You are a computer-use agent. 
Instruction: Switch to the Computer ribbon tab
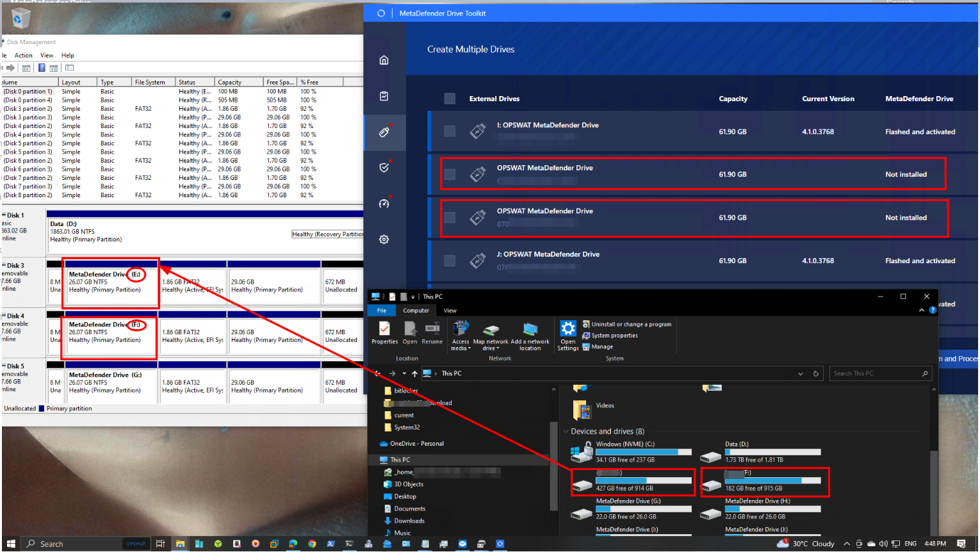click(416, 311)
